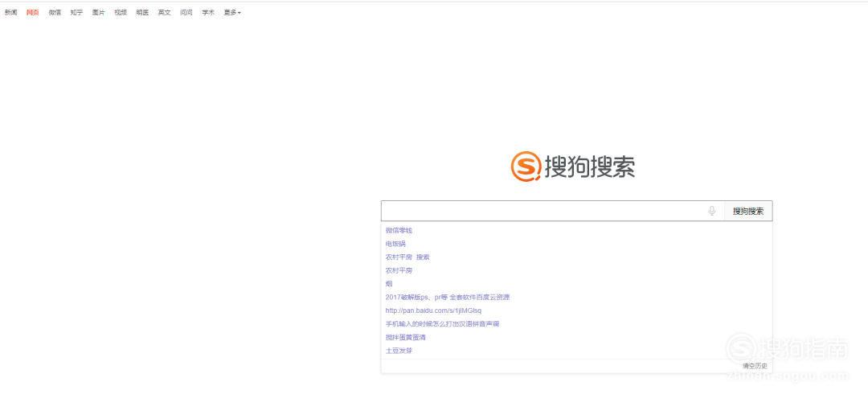Choose the 微信零钱 history suggestion
The image size is (868, 403).
click(399, 231)
